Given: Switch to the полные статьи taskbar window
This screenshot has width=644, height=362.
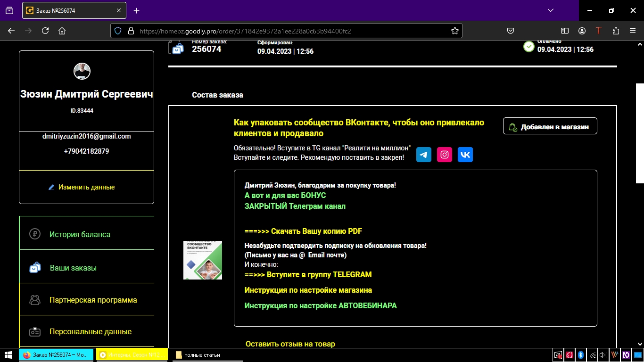Looking at the screenshot, I should click(207, 355).
